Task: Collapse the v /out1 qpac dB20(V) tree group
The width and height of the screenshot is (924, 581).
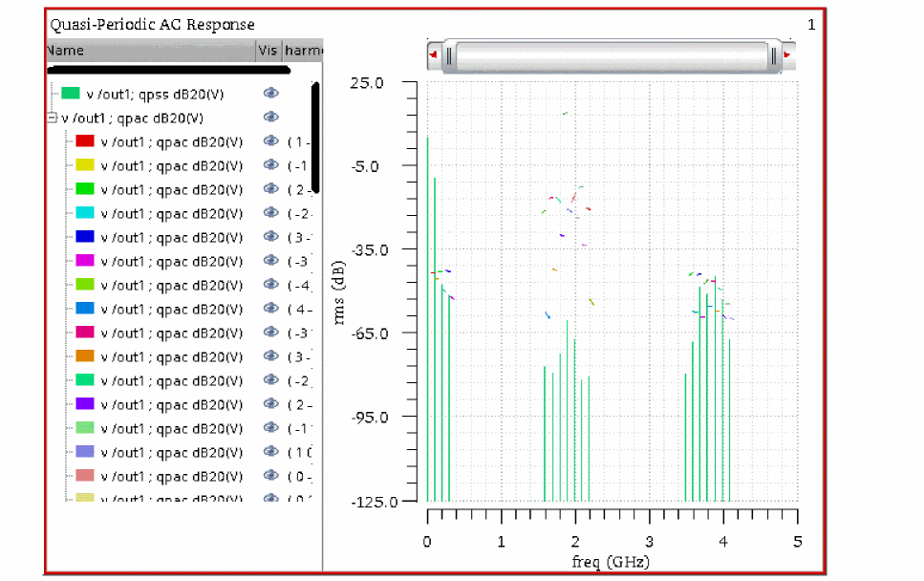Action: pos(52,118)
